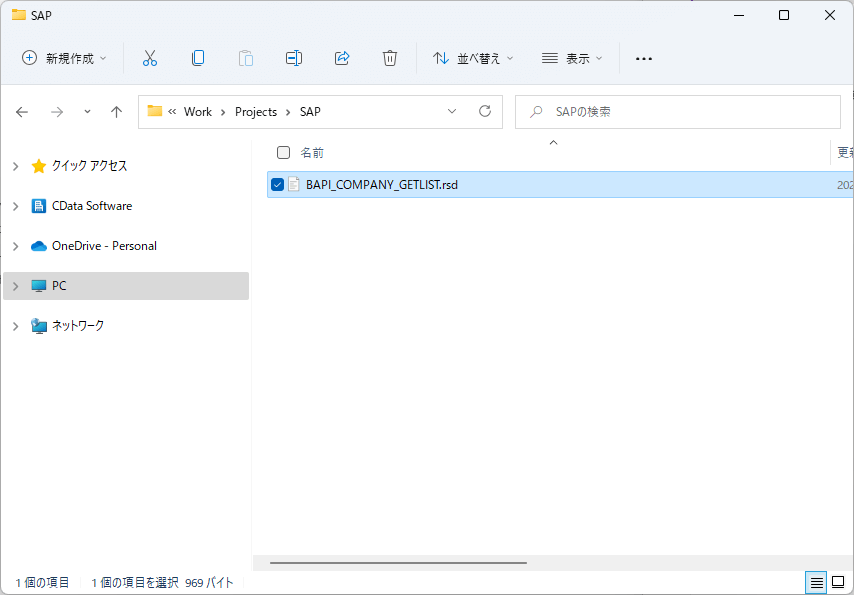This screenshot has width=854, height=595.
Task: Open the address bar history dropdown
Action: tap(452, 112)
